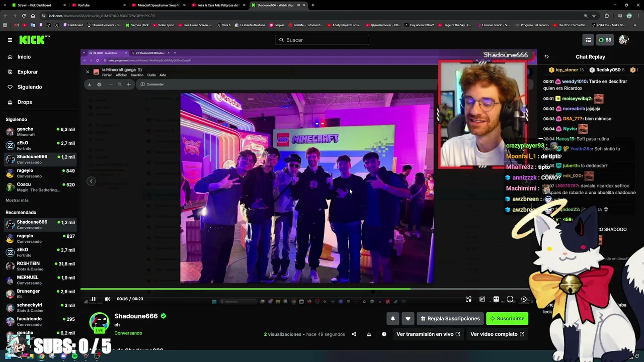Open ROSHTEIN in the Recomendado list
Image resolution: width=644 pixels, height=362 pixels.
point(40,266)
